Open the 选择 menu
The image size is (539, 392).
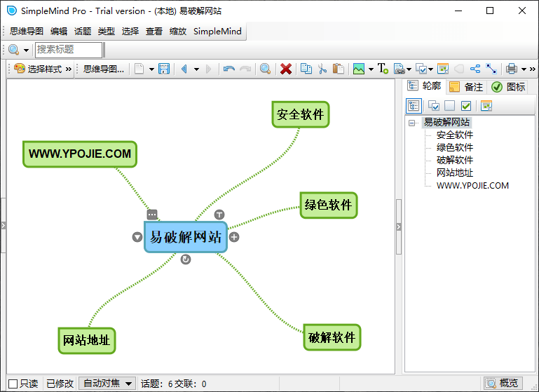point(130,32)
